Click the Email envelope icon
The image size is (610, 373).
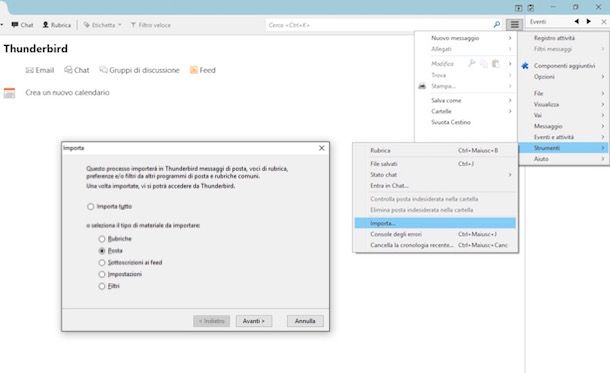pyautogui.click(x=29, y=70)
